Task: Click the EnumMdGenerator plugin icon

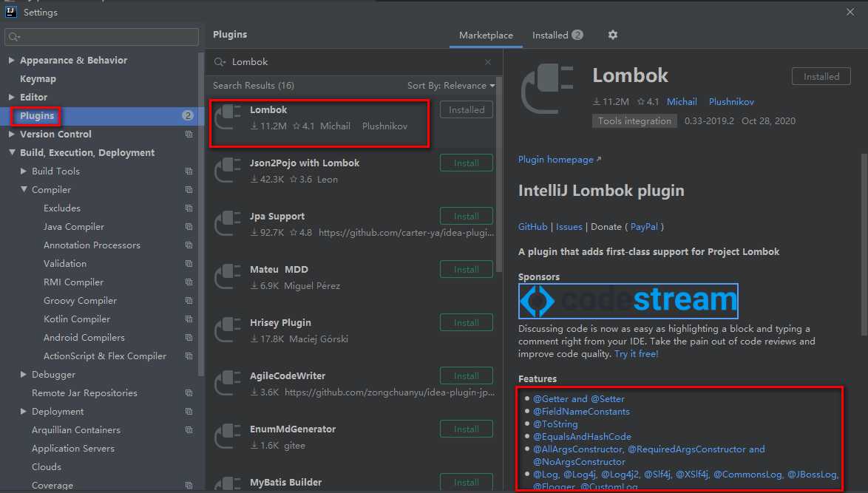Action: (228, 436)
